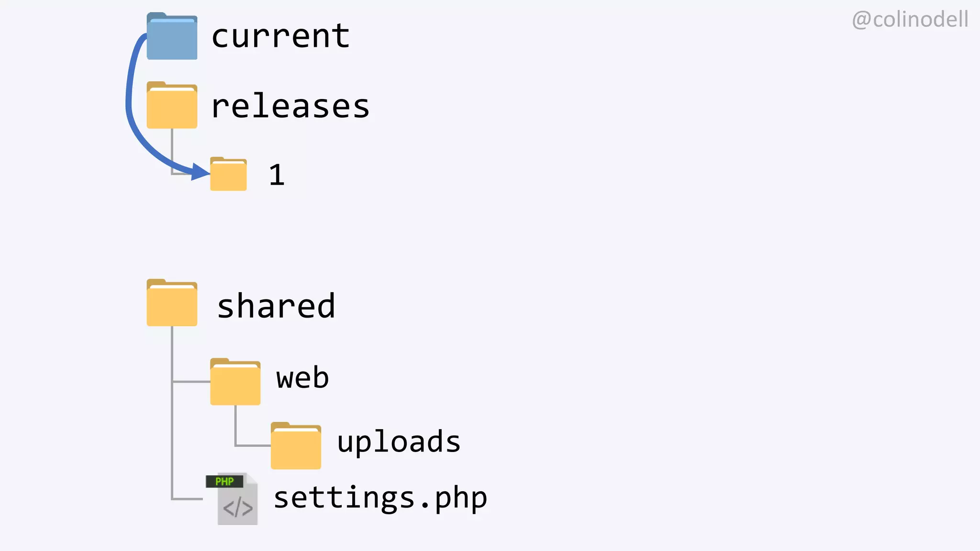980x551 pixels.
Task: Click the @colinodell handle text
Action: pyautogui.click(x=910, y=20)
